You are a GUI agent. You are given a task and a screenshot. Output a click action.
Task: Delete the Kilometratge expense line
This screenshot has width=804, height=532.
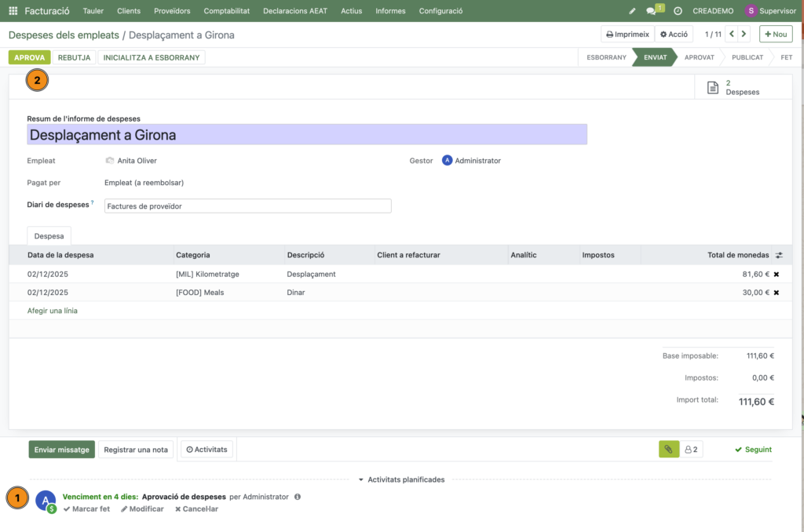click(x=777, y=275)
